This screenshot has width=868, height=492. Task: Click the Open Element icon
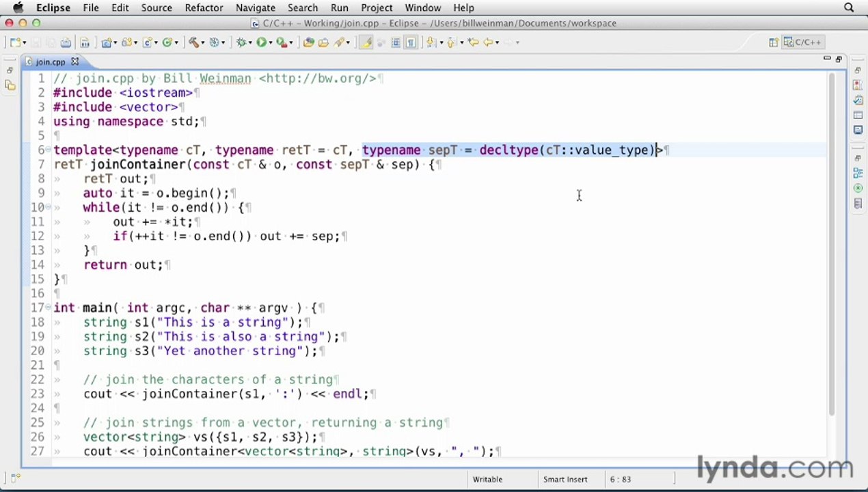308,42
